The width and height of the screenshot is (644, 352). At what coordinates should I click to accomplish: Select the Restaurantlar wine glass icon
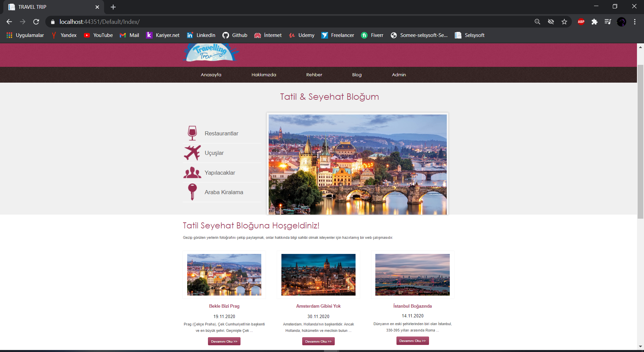point(192,133)
